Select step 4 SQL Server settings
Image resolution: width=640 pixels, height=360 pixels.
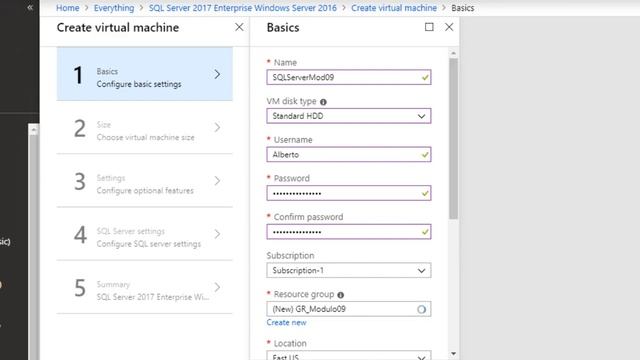144,234
